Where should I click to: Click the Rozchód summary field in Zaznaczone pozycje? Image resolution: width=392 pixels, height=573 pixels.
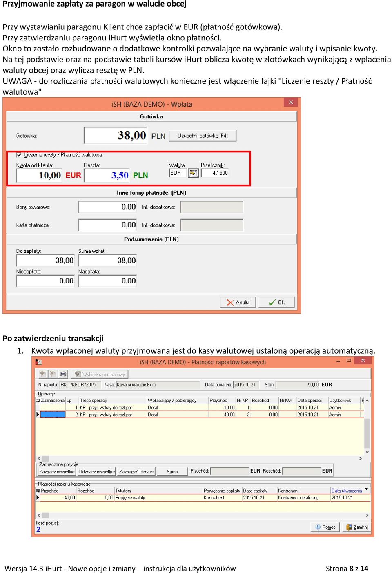coord(301,471)
